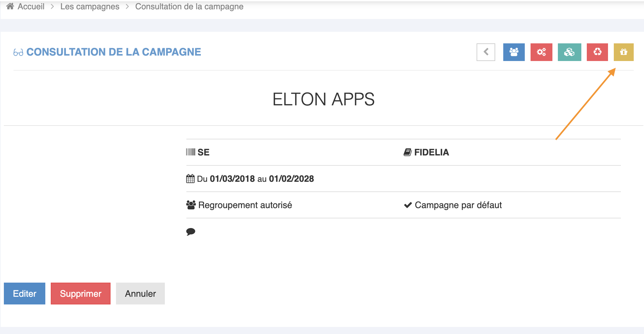This screenshot has height=334, width=644.
Task: Click the speech bubble comment icon
Action: [191, 232]
